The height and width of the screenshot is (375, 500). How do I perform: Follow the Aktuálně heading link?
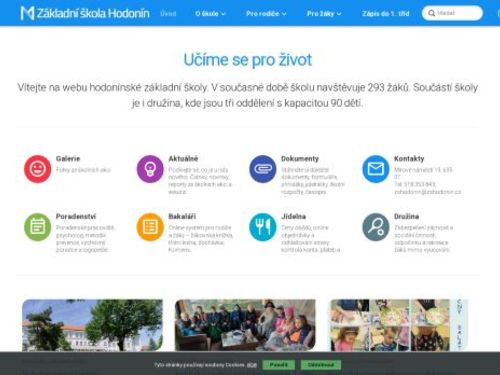[x=183, y=159]
